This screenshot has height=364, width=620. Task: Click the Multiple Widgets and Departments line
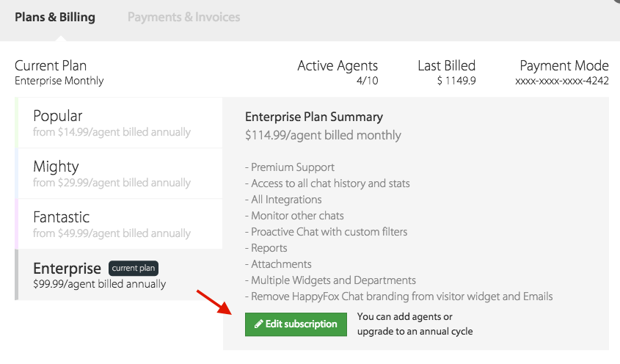coord(331,280)
